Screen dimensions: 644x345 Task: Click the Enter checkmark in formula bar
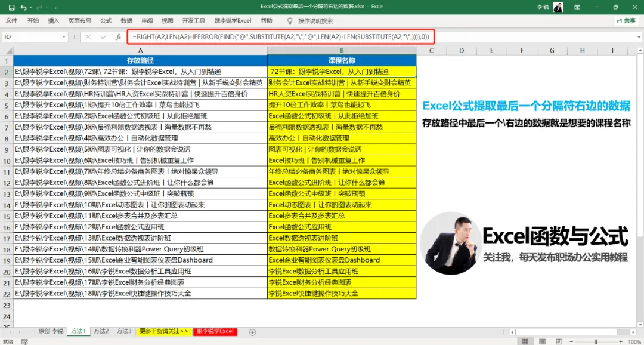103,37
